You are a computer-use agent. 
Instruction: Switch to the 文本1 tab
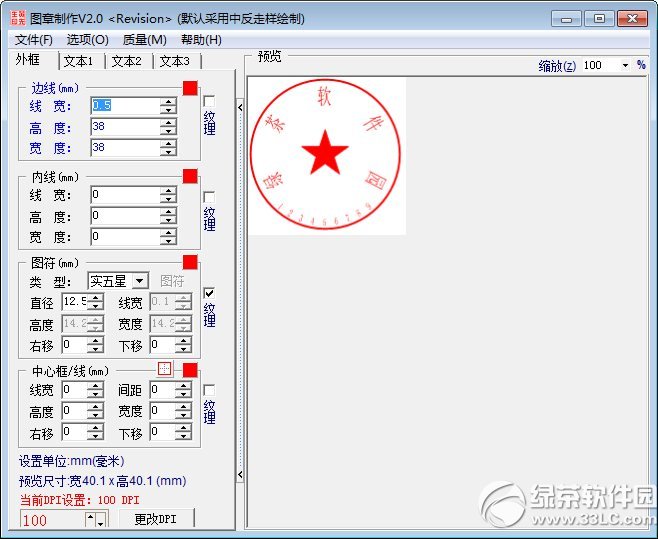(78, 61)
